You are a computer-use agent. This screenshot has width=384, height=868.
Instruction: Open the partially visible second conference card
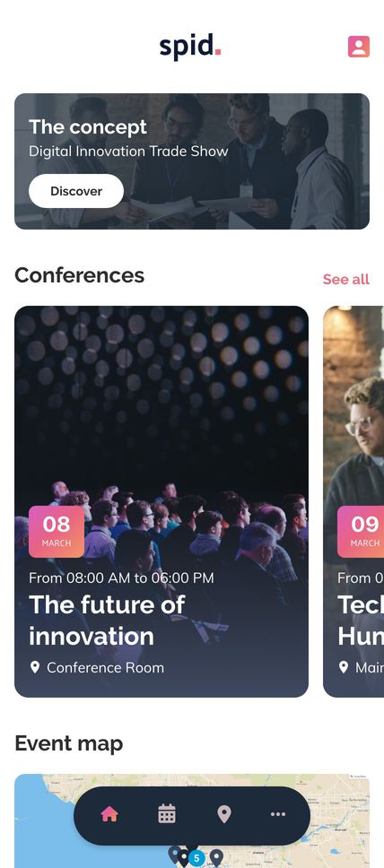[x=353, y=501]
